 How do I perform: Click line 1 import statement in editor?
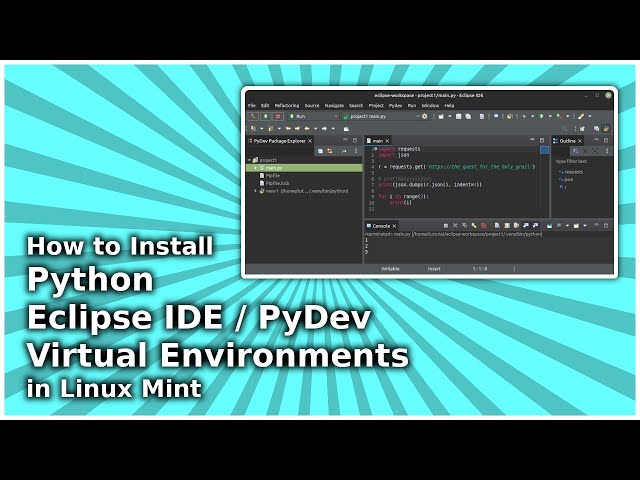coord(399,149)
